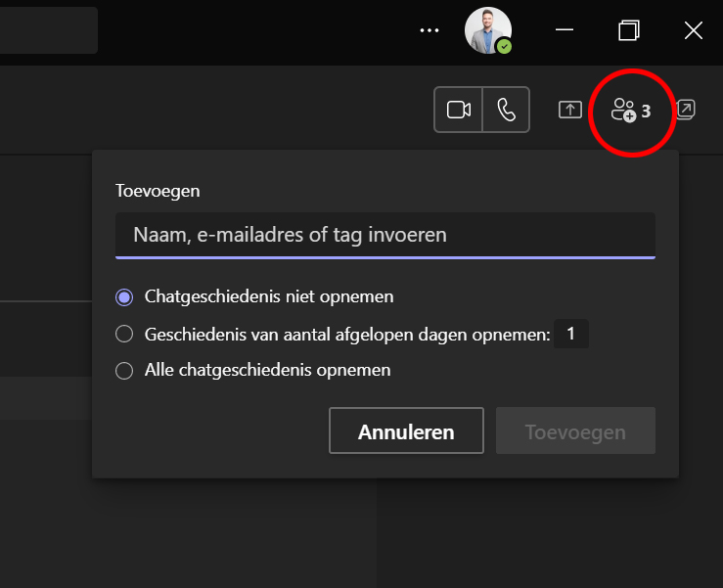Minimize the Teams window
Screen dimensions: 723x588
tap(565, 30)
